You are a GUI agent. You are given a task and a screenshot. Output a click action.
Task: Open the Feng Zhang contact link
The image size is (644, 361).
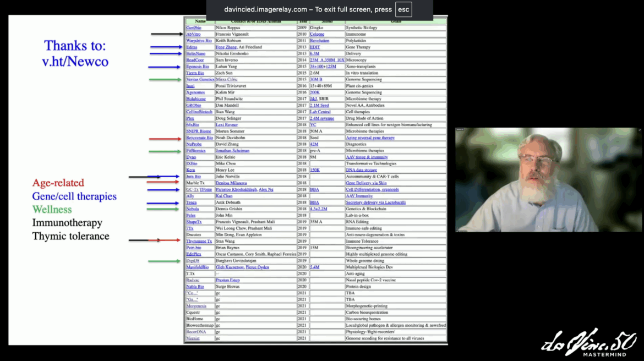226,47
